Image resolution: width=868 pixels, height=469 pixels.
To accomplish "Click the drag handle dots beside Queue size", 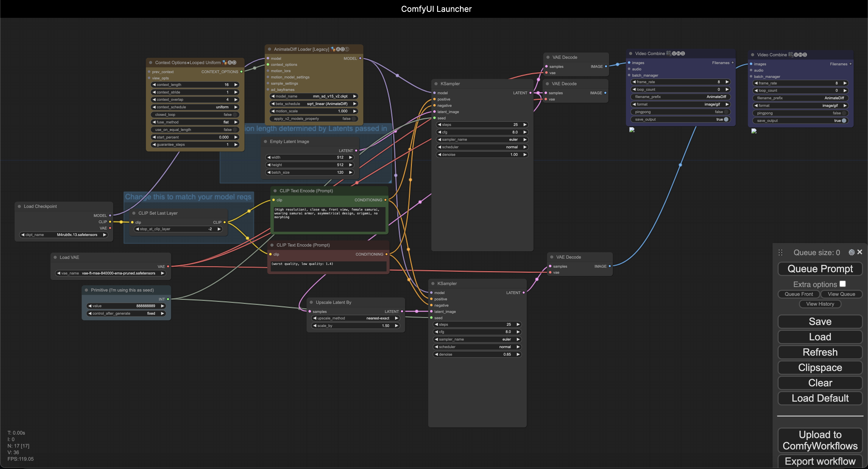I will (x=780, y=253).
